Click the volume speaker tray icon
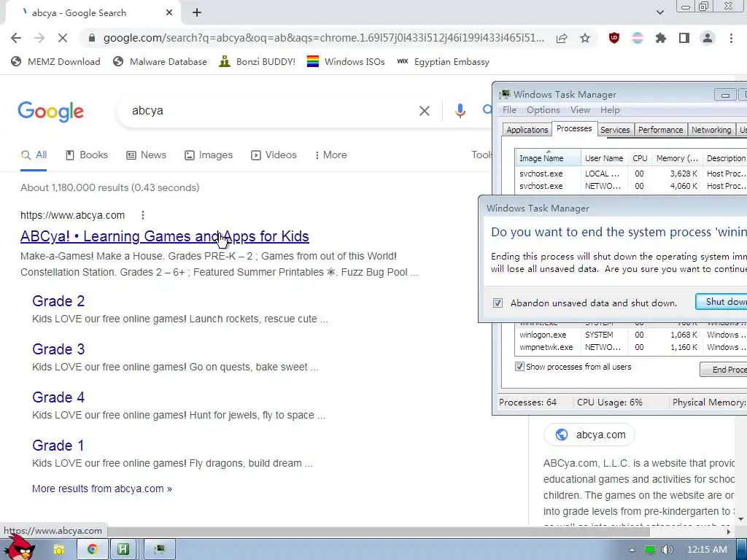Viewport: 747px width, 560px height. point(667,550)
